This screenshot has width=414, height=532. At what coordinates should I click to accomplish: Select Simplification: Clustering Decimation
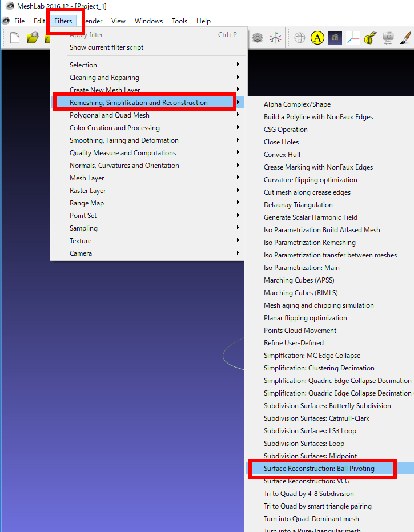point(319,368)
